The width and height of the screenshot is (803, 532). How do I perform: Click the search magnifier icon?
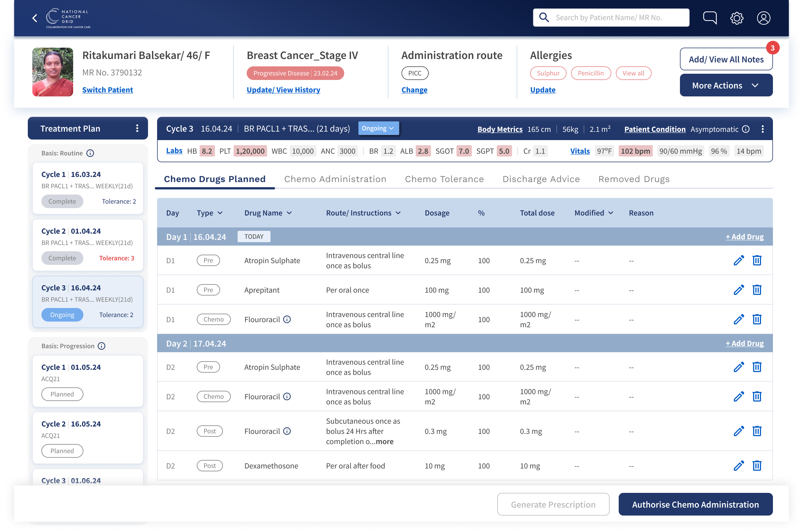[544, 17]
